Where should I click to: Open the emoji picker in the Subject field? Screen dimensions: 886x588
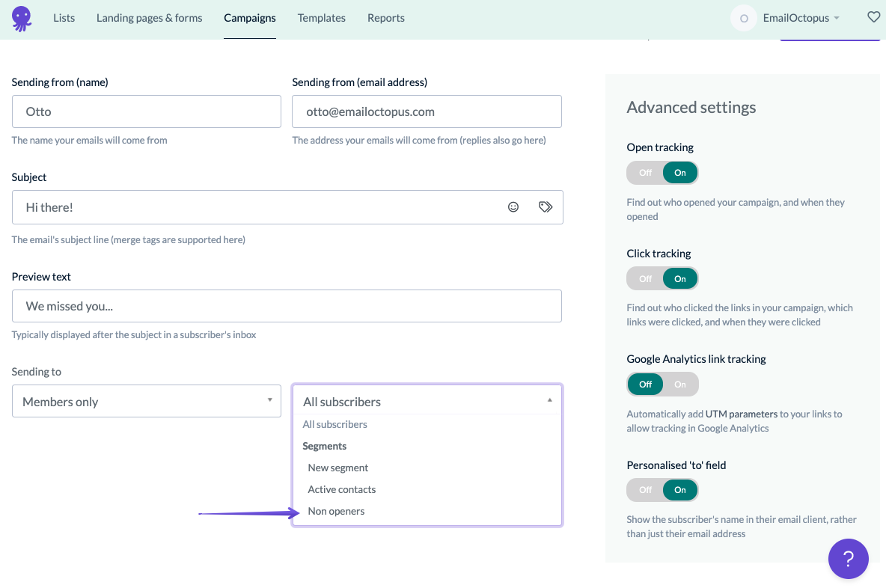(x=513, y=207)
